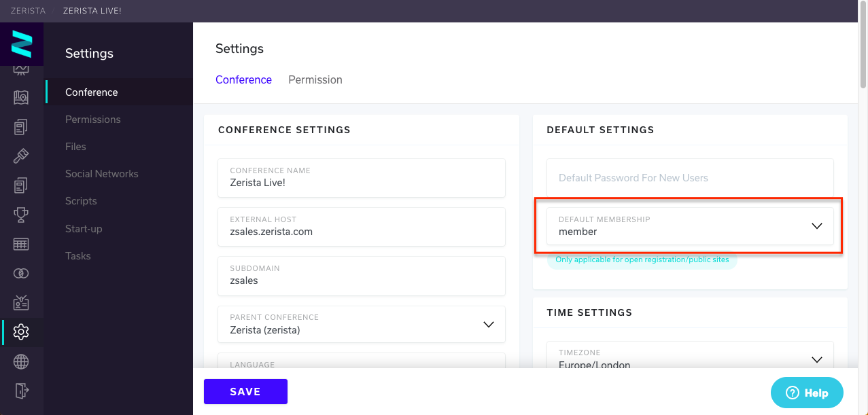This screenshot has height=415, width=868.
Task: Click the 'DEFAULT SETTINGS' heading
Action: pos(600,130)
